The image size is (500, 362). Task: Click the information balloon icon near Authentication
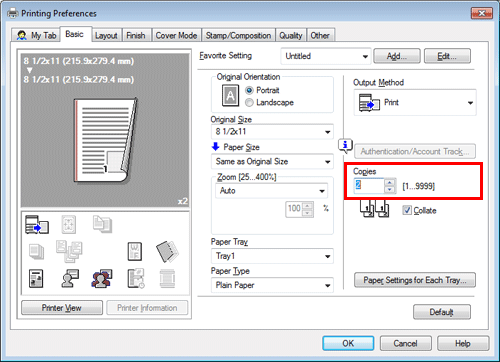point(345,146)
